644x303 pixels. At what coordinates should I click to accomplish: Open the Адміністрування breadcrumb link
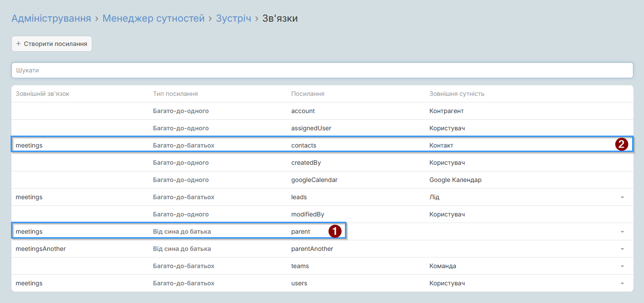pyautogui.click(x=51, y=19)
